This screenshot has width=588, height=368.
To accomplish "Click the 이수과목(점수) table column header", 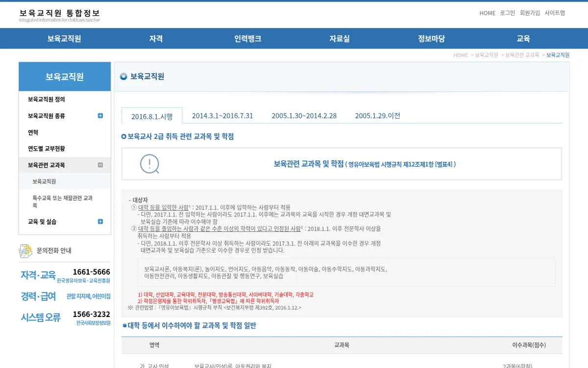I will [529, 345].
